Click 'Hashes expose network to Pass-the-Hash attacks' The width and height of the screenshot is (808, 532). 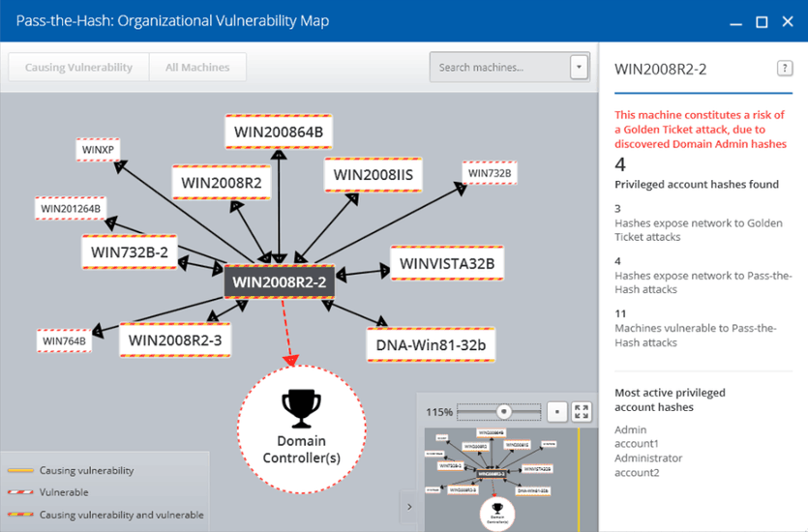pyautogui.click(x=703, y=282)
